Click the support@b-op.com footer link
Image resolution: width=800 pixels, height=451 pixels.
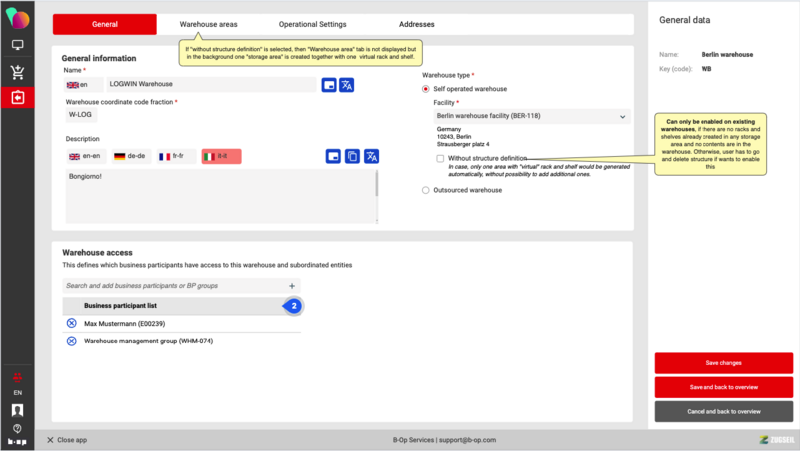tap(467, 440)
